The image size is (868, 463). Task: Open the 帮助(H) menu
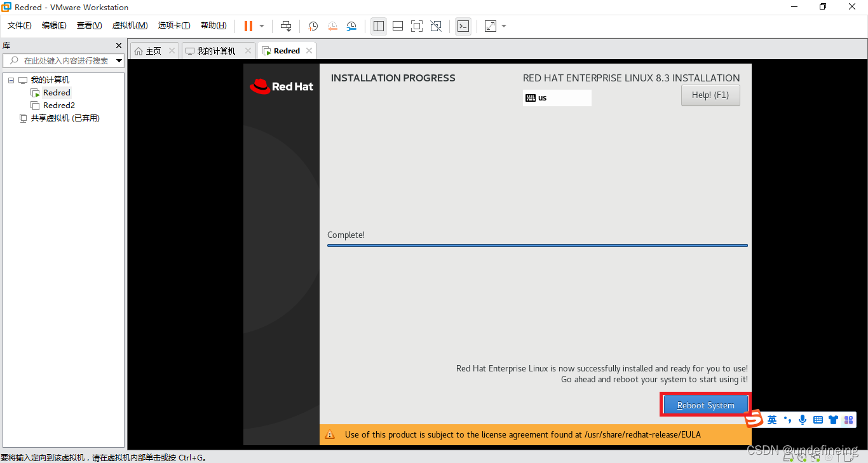click(x=214, y=25)
